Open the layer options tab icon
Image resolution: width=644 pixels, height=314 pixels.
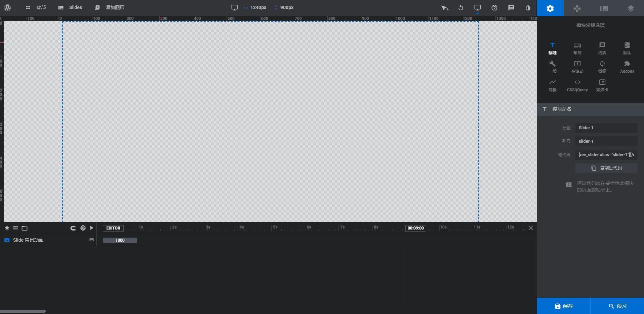(x=631, y=8)
